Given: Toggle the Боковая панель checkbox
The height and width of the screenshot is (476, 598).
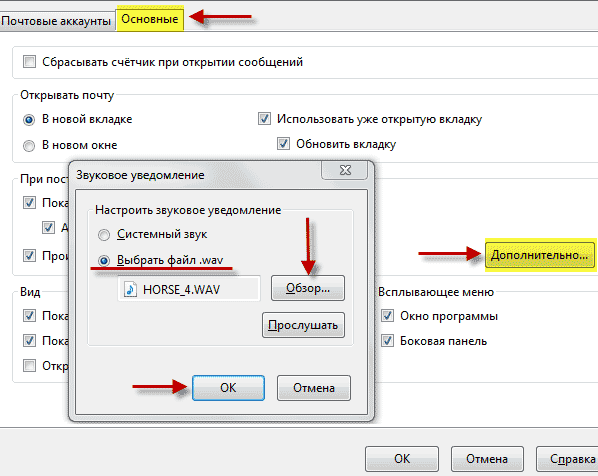Looking at the screenshot, I should pos(387,340).
